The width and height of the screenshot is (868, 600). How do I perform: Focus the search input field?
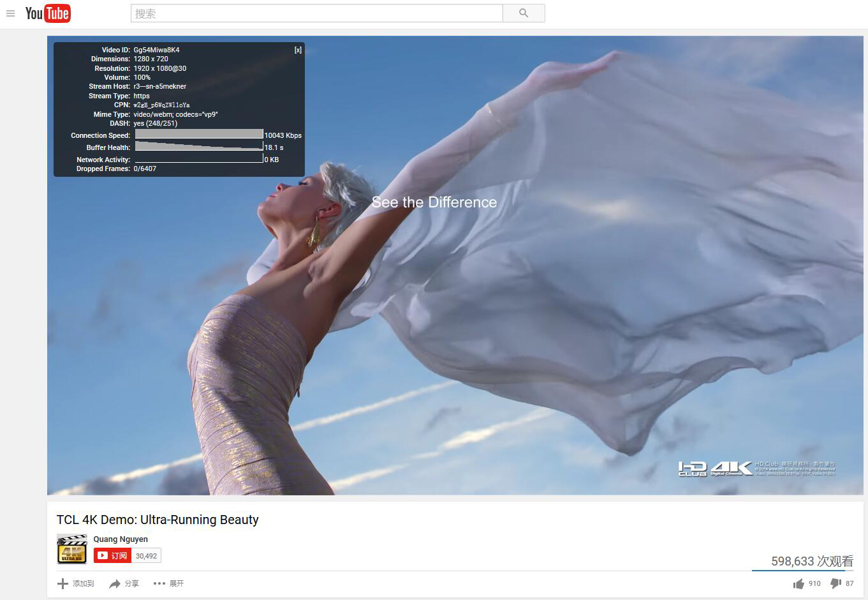316,13
